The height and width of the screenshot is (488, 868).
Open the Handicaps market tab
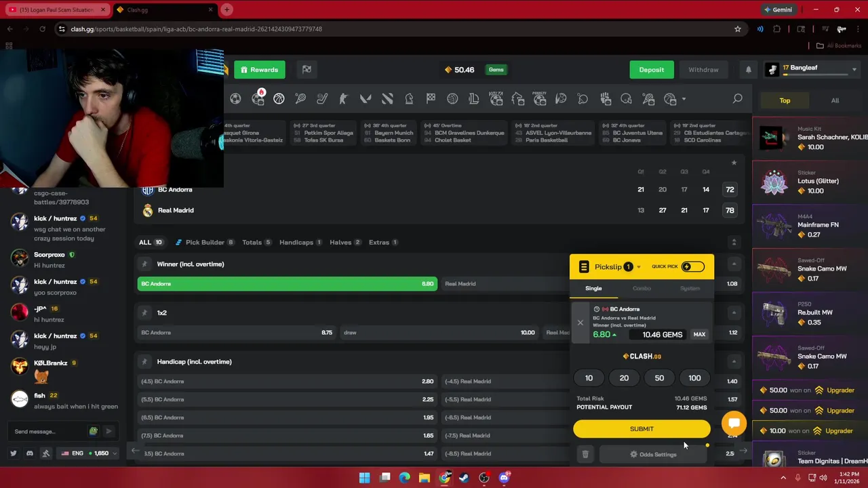tap(300, 242)
